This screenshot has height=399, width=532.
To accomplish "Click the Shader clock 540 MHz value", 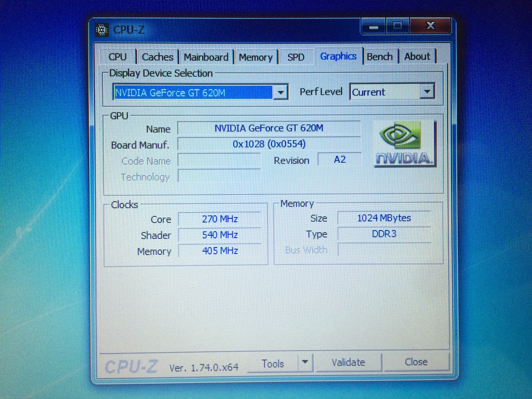I will [220, 235].
